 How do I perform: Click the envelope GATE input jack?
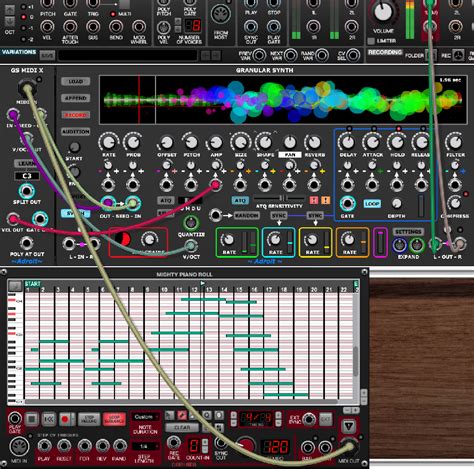pos(347,203)
